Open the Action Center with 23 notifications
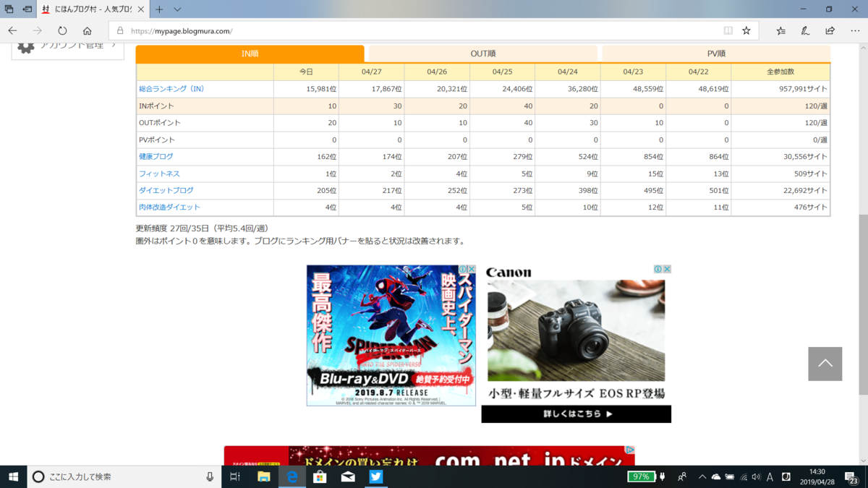 tap(852, 477)
